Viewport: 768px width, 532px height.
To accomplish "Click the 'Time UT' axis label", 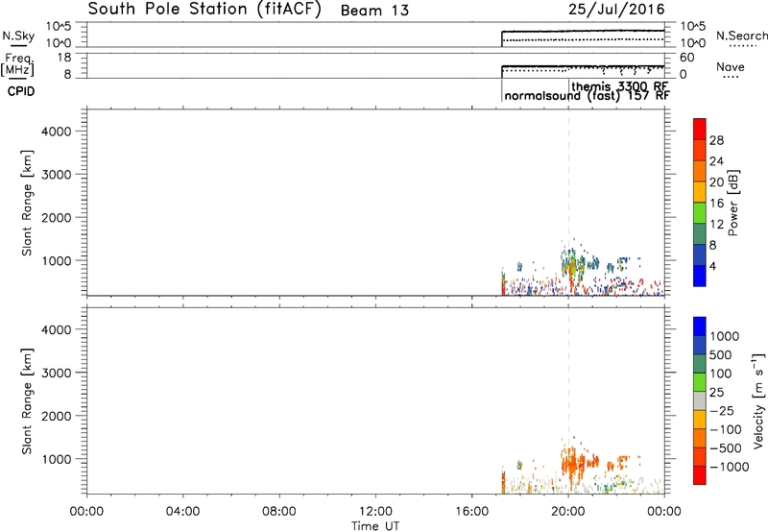I will 375,526.
